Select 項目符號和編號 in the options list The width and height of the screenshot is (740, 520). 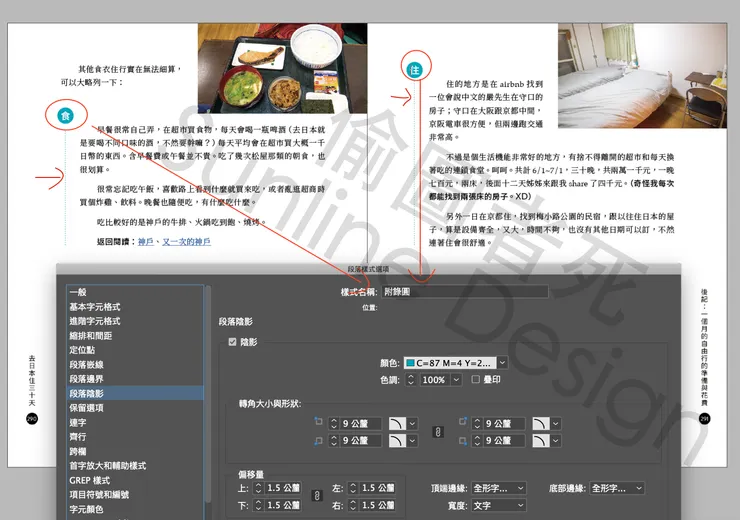click(135, 495)
